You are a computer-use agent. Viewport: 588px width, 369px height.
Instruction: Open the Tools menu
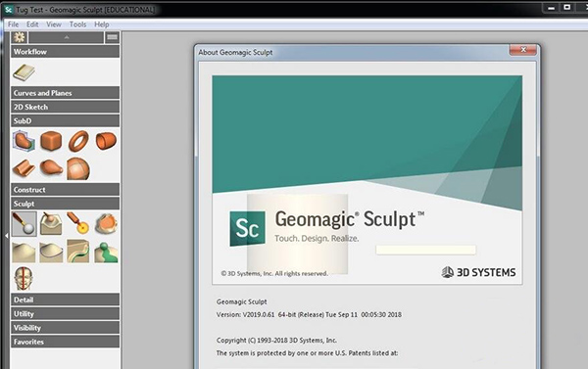[x=77, y=24]
